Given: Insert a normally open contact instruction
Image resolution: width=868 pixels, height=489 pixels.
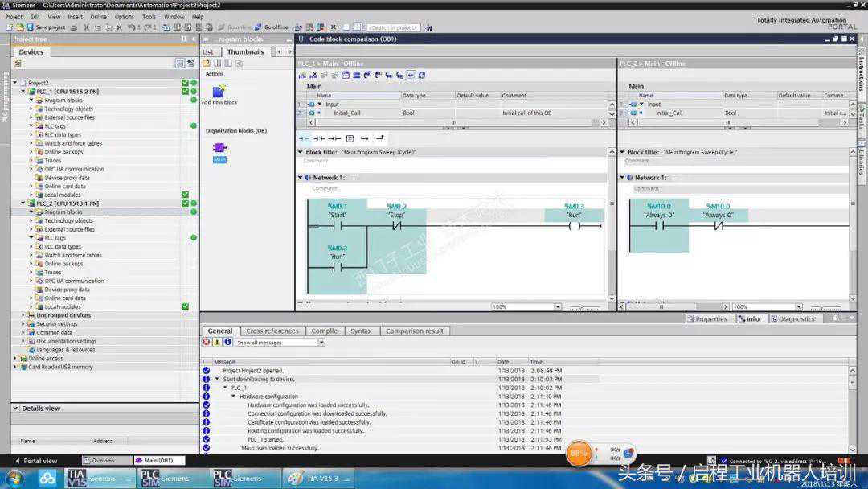Looking at the screenshot, I should [x=304, y=138].
